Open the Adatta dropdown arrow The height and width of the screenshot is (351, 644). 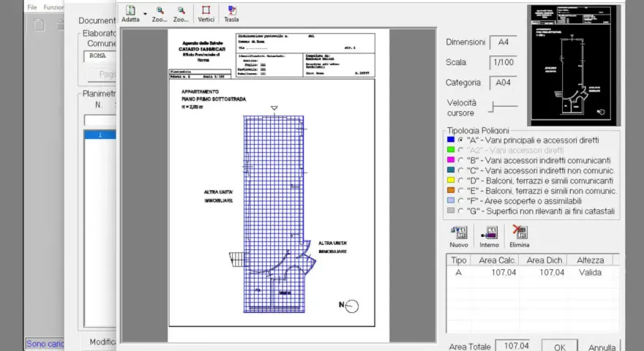145,14
